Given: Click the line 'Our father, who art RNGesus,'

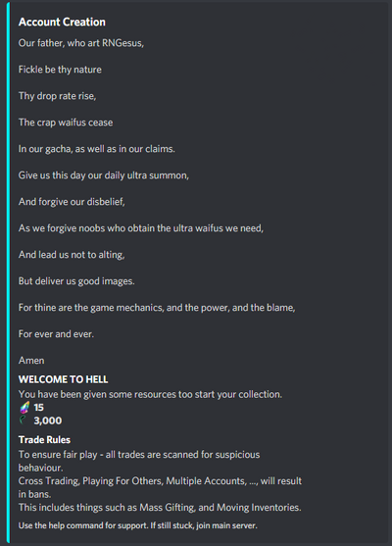Looking at the screenshot, I should (x=81, y=43).
